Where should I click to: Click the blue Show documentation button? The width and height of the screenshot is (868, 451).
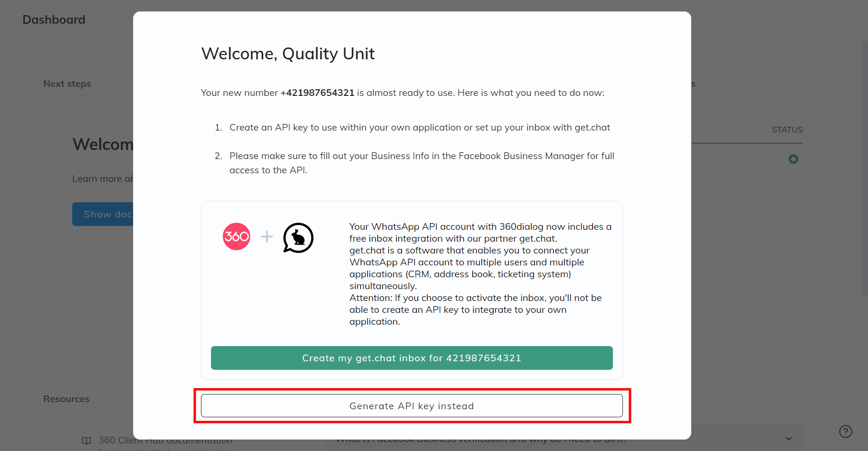[x=103, y=214]
